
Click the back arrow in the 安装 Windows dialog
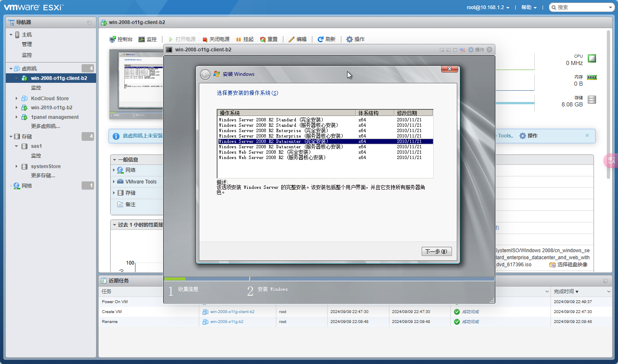(205, 74)
